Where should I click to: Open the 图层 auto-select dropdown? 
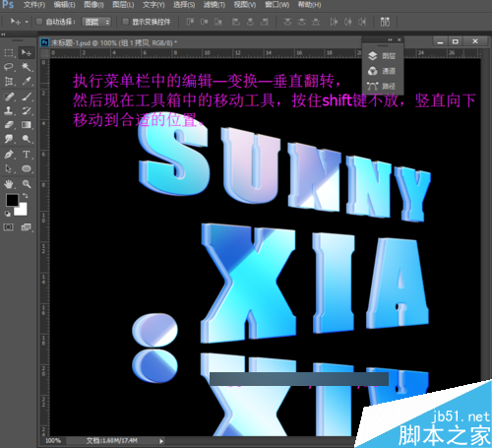[x=96, y=22]
